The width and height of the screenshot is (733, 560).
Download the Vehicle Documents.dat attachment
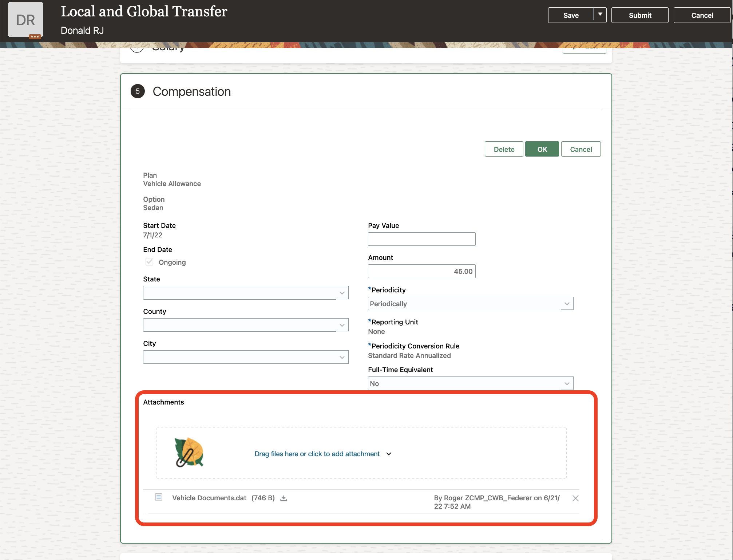tap(284, 498)
